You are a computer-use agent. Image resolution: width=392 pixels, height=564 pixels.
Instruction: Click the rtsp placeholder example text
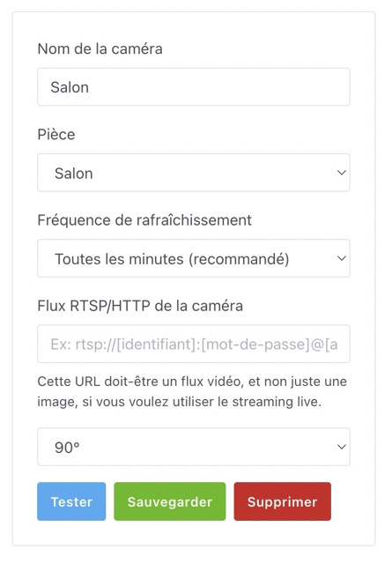[x=194, y=345]
